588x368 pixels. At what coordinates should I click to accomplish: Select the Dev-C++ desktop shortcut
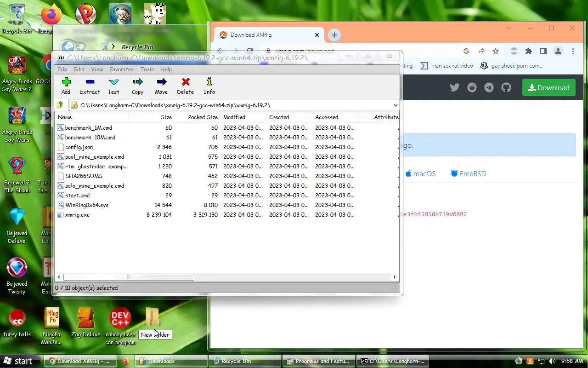(120, 326)
